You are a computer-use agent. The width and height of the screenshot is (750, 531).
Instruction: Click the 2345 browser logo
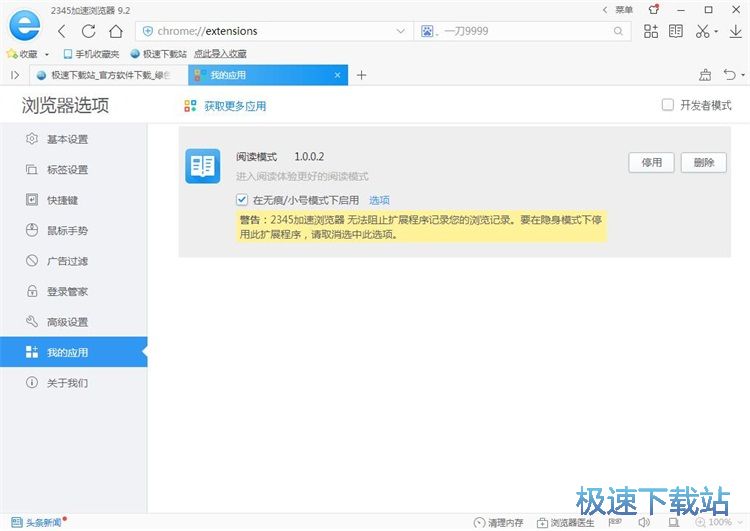[x=24, y=24]
